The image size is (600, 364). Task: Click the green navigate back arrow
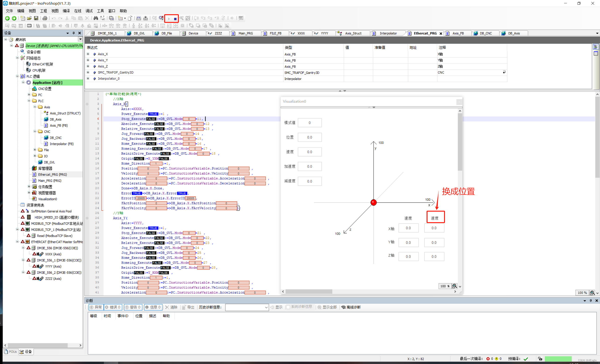[7, 18]
